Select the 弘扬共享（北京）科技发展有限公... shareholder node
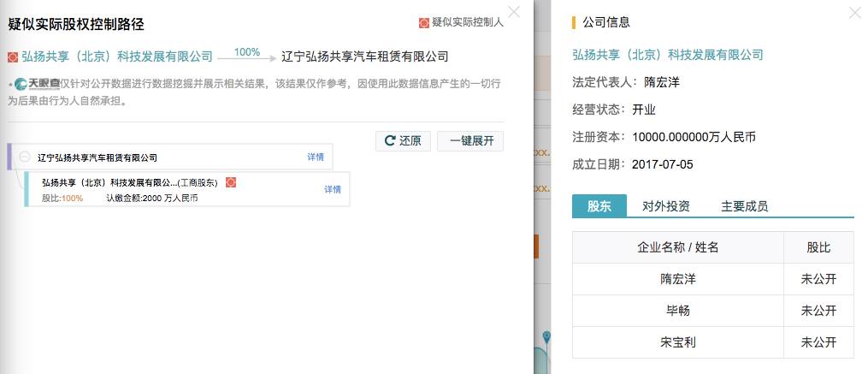Screen dimensions: 868x374 coord(187,189)
